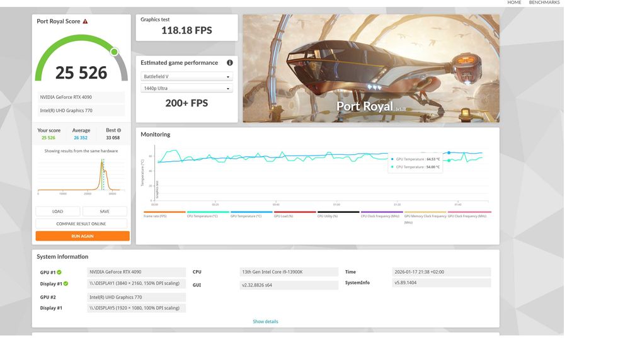
Task: Click the SystemInfo version v5.89.1404 field
Action: (441, 283)
